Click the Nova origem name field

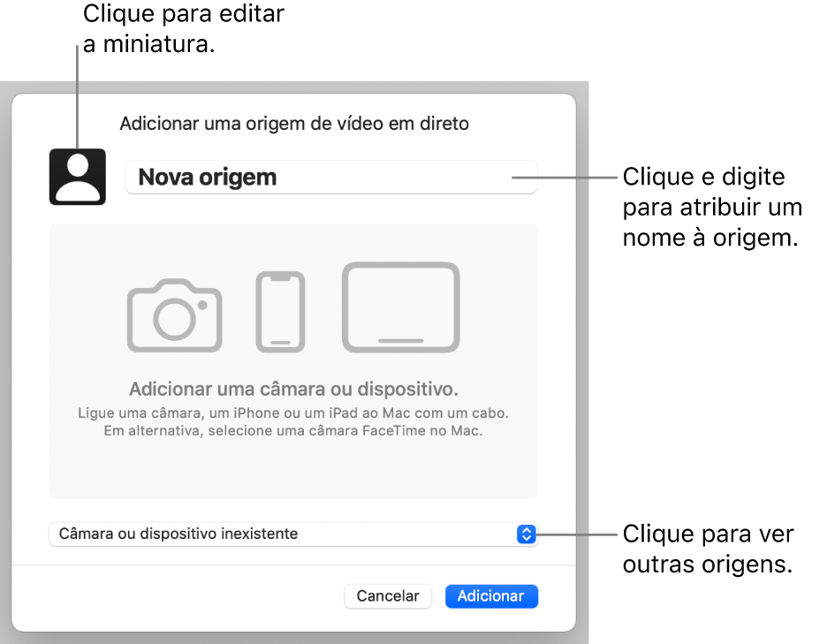click(331, 178)
